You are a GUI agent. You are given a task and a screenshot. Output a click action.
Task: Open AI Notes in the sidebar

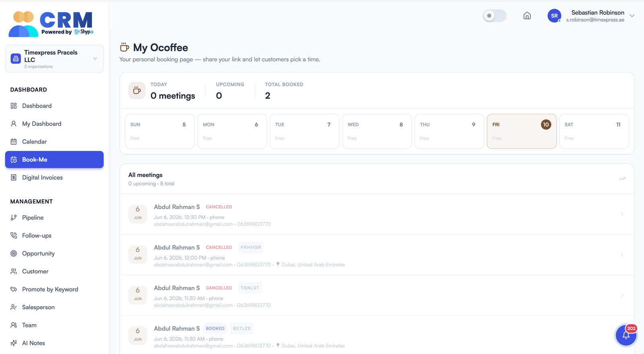pos(54,343)
